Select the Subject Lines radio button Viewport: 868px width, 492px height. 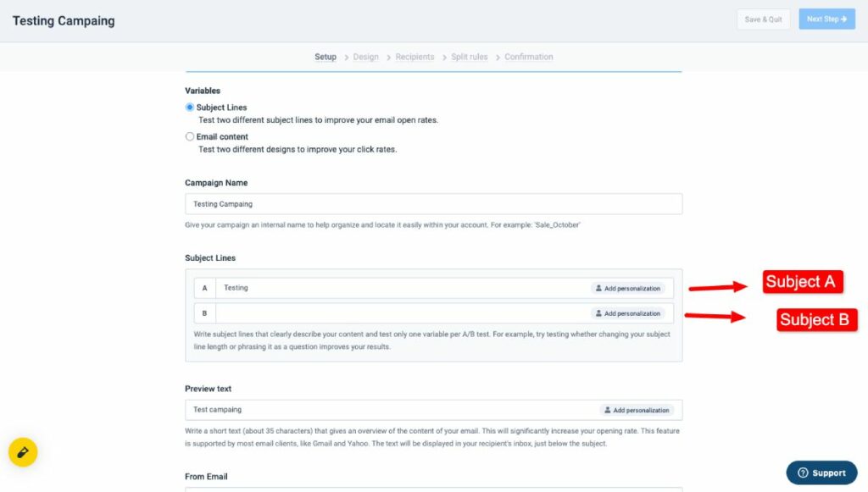point(190,108)
